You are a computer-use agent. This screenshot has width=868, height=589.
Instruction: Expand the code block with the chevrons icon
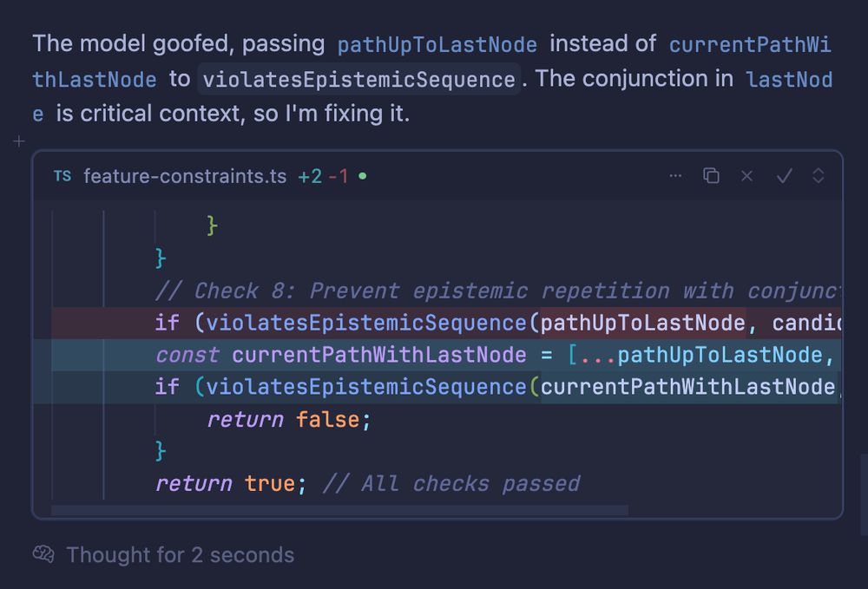tap(819, 176)
